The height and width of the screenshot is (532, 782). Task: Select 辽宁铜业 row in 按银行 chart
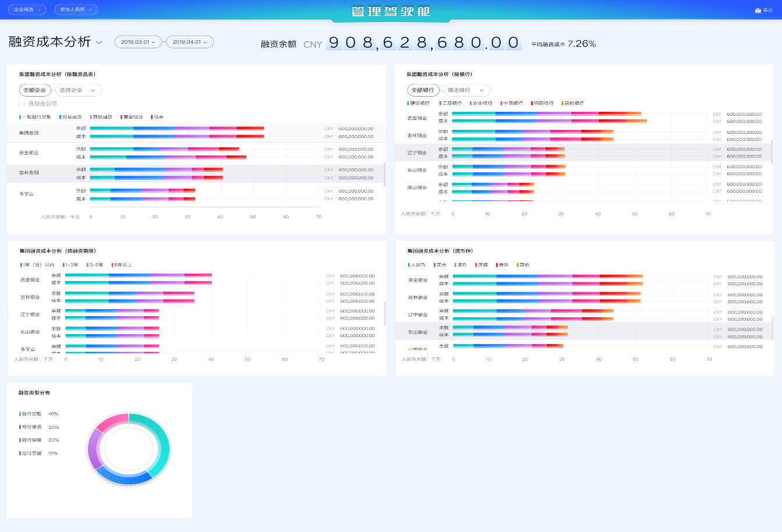[x=584, y=152]
